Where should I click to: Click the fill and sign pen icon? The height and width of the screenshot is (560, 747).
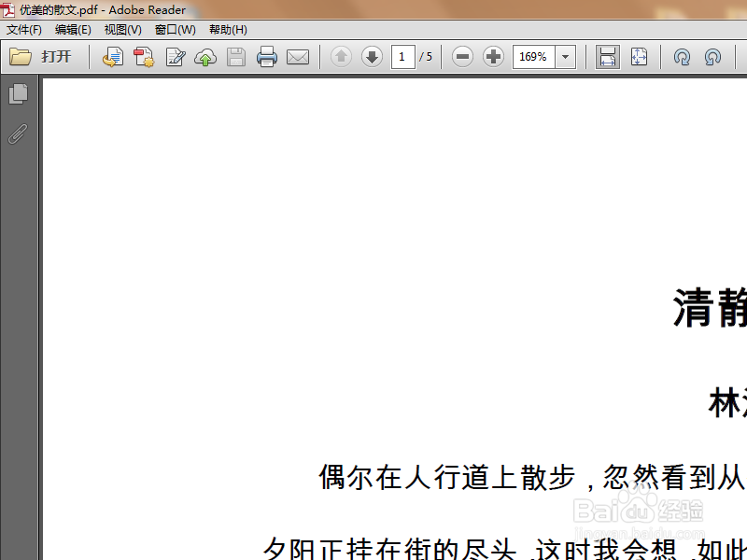(x=175, y=57)
